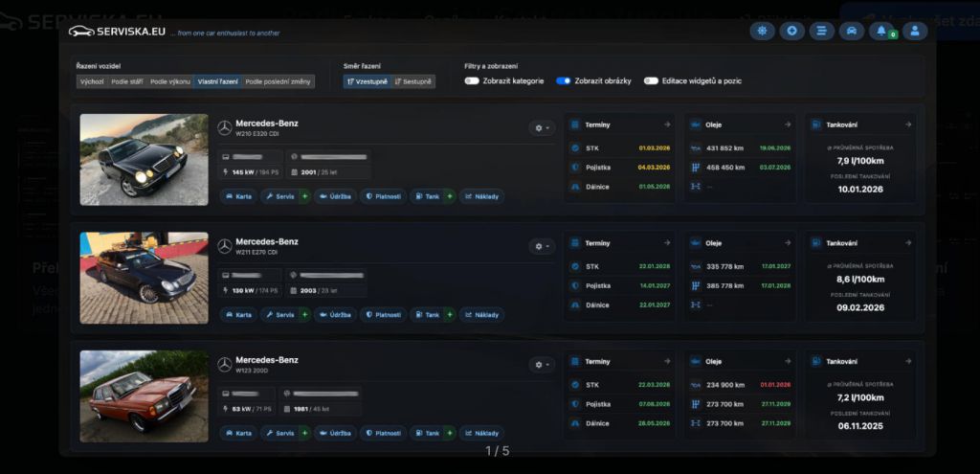Click the add plus icon in header

[791, 32]
